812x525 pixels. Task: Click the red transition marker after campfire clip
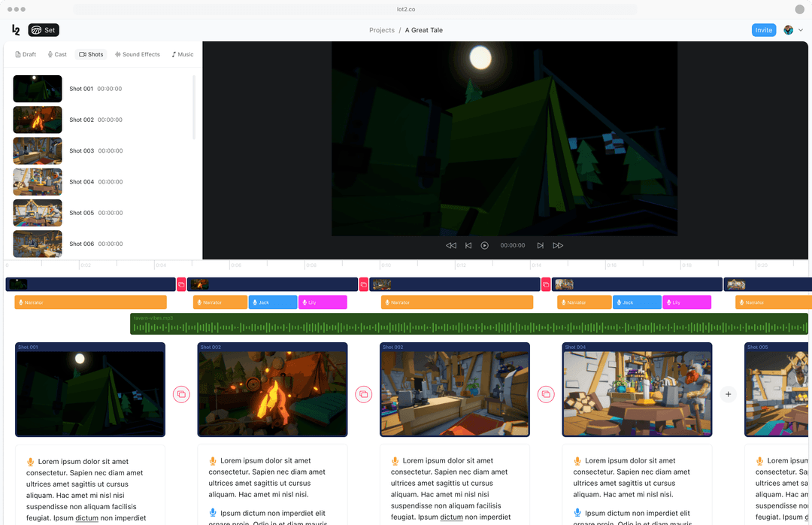click(364, 284)
